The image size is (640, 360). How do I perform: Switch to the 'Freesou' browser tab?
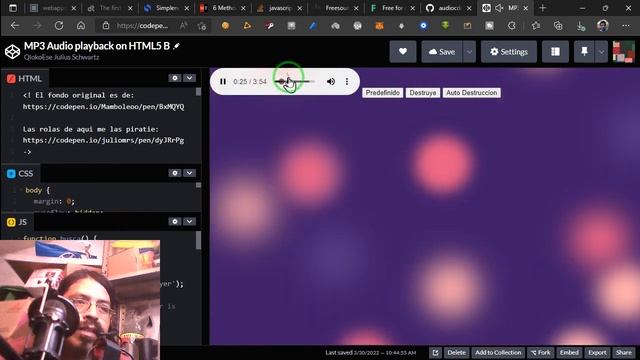point(336,8)
